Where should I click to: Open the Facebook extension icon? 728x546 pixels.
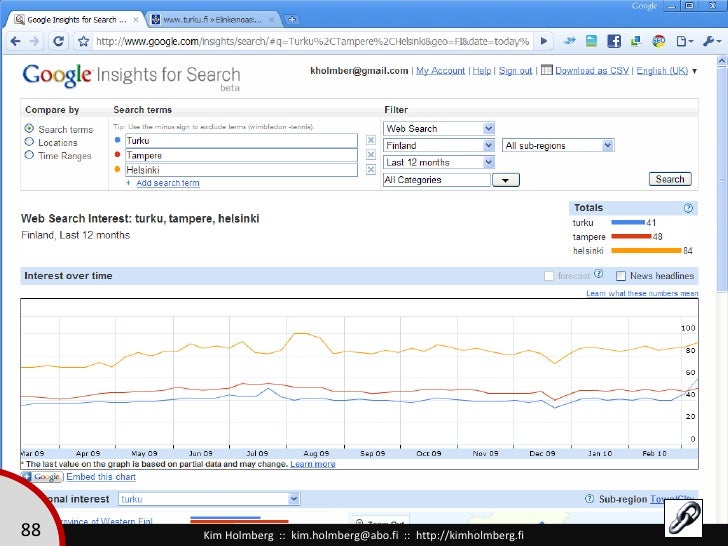614,41
